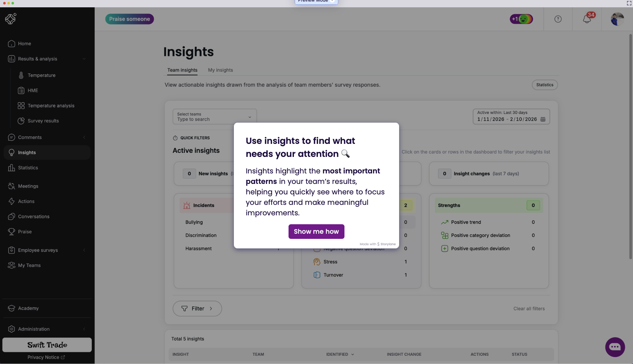The image size is (633, 364).
Task: Click the Praise someone button
Action: [129, 19]
